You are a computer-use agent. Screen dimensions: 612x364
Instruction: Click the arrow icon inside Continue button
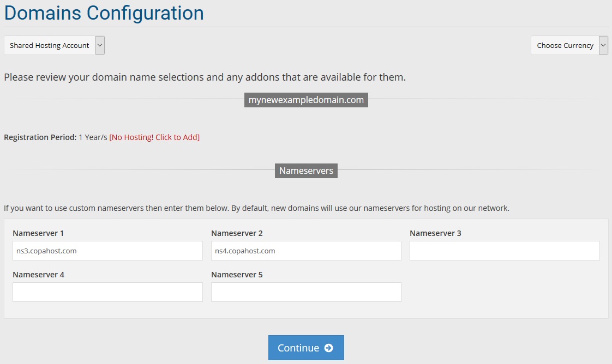329,348
